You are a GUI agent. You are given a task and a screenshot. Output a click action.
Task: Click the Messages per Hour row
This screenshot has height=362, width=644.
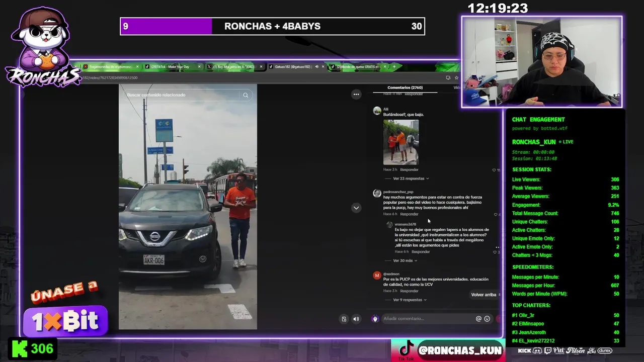(x=566, y=286)
